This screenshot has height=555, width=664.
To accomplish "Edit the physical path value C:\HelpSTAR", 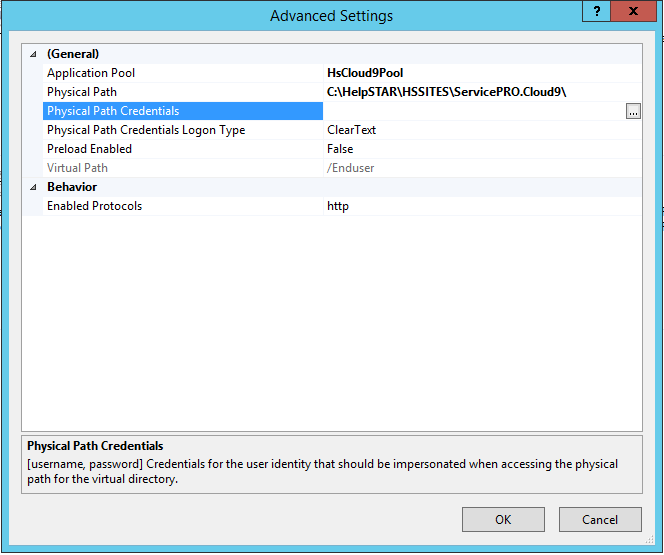I will coord(447,92).
